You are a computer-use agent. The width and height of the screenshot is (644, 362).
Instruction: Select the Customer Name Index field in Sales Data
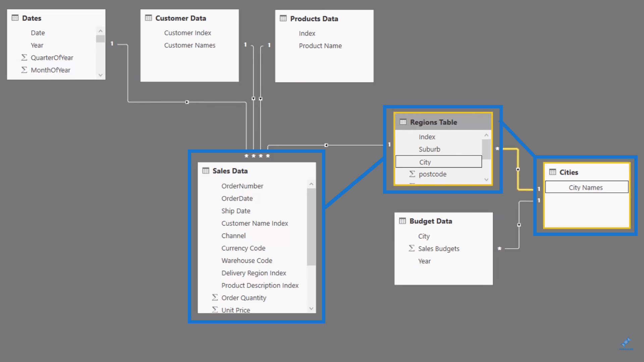pos(254,223)
